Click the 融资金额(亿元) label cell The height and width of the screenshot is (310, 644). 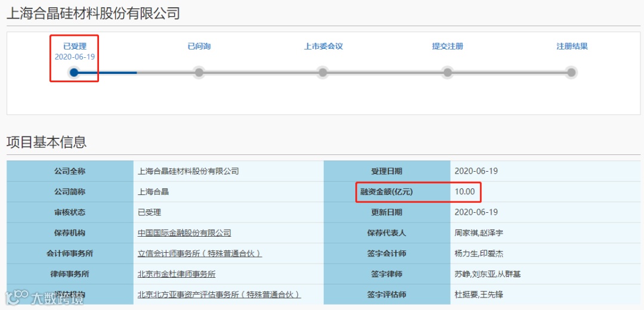point(387,192)
